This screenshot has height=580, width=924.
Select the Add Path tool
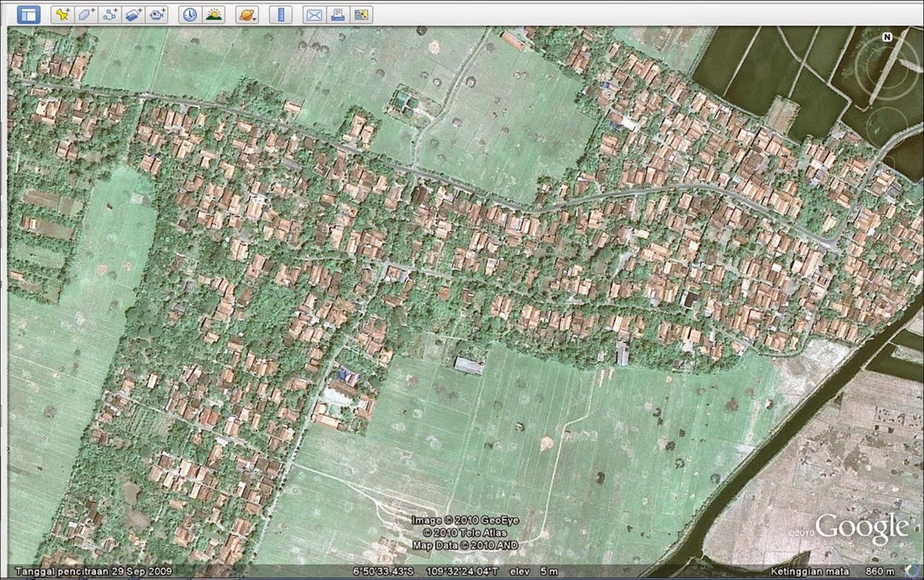pyautogui.click(x=110, y=14)
